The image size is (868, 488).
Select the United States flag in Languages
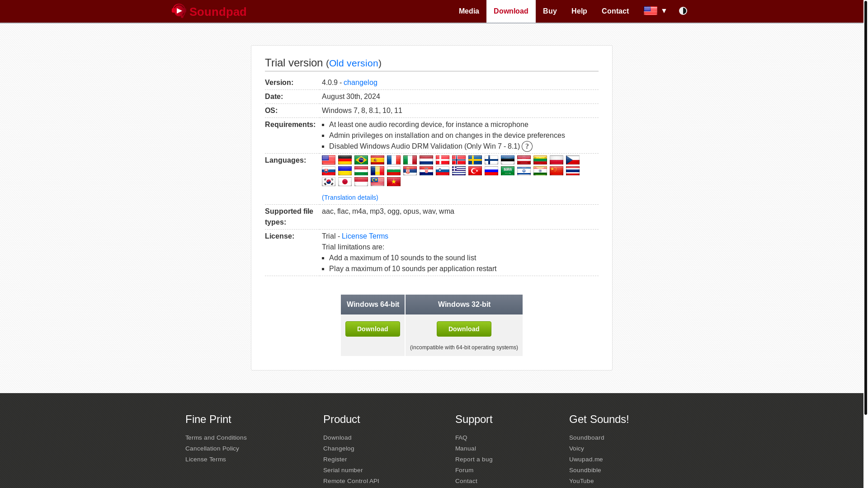click(x=329, y=160)
